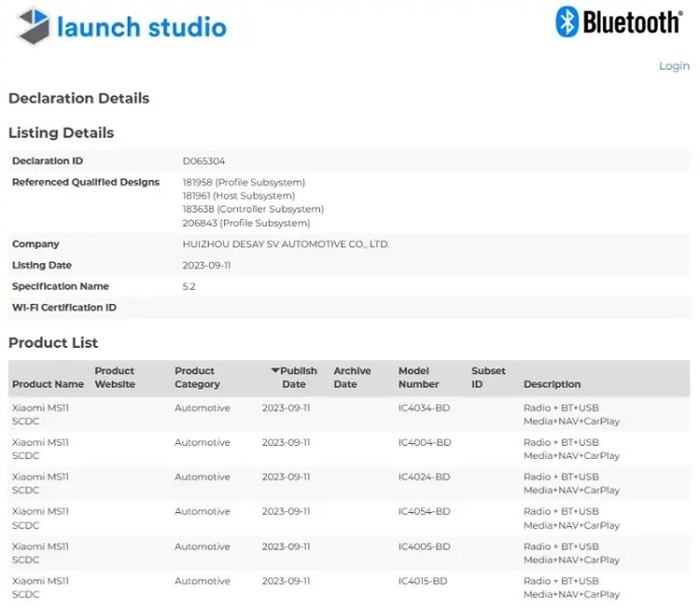Sort by Archive Date column header

(x=352, y=378)
